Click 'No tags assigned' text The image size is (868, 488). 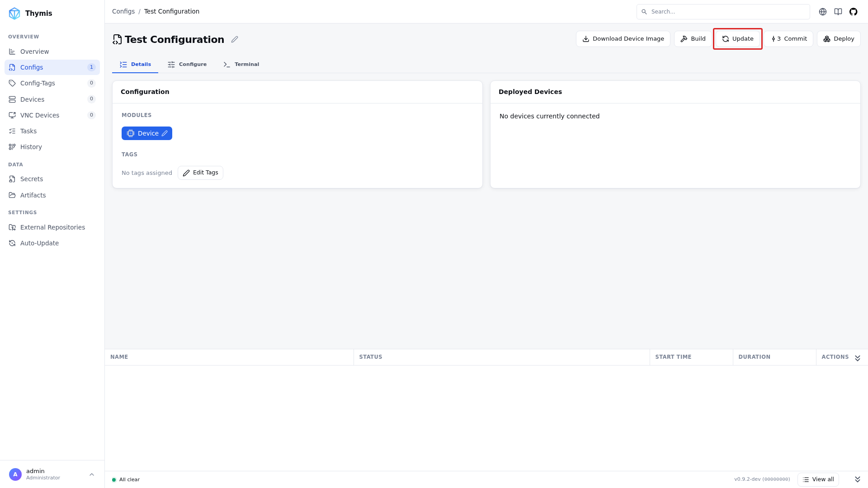coord(147,173)
